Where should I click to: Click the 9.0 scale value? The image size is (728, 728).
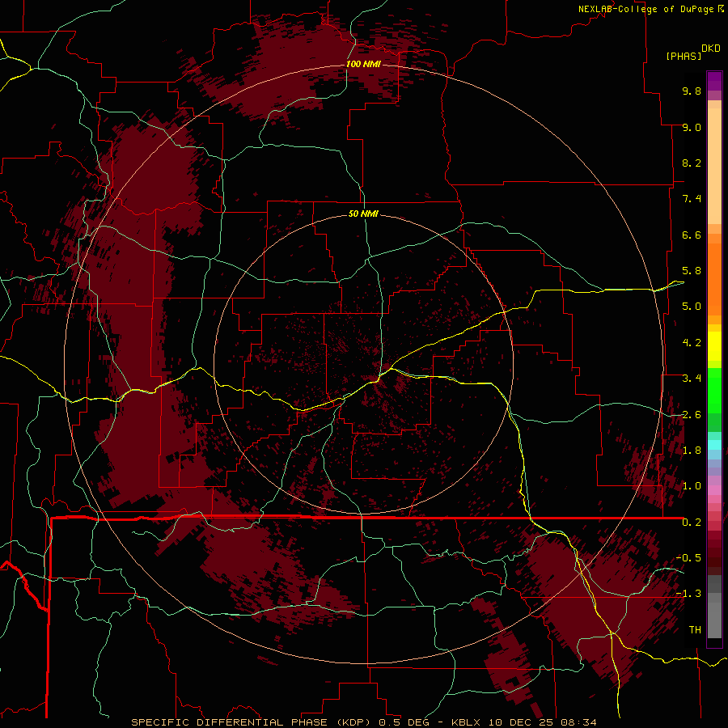(692, 127)
